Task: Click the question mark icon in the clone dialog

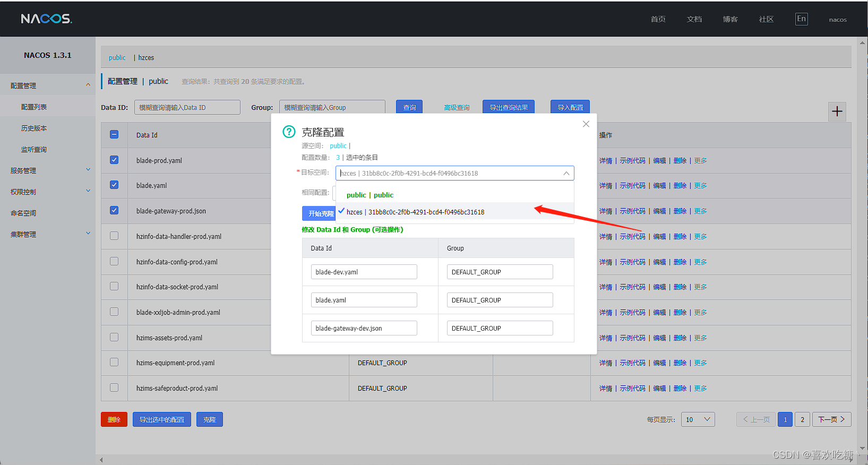Action: [x=289, y=132]
